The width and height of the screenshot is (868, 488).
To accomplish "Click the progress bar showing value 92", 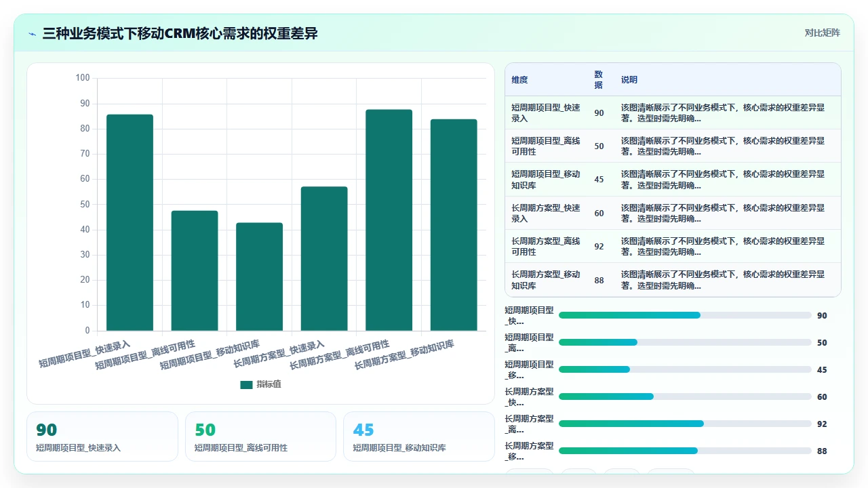I will pos(685,424).
